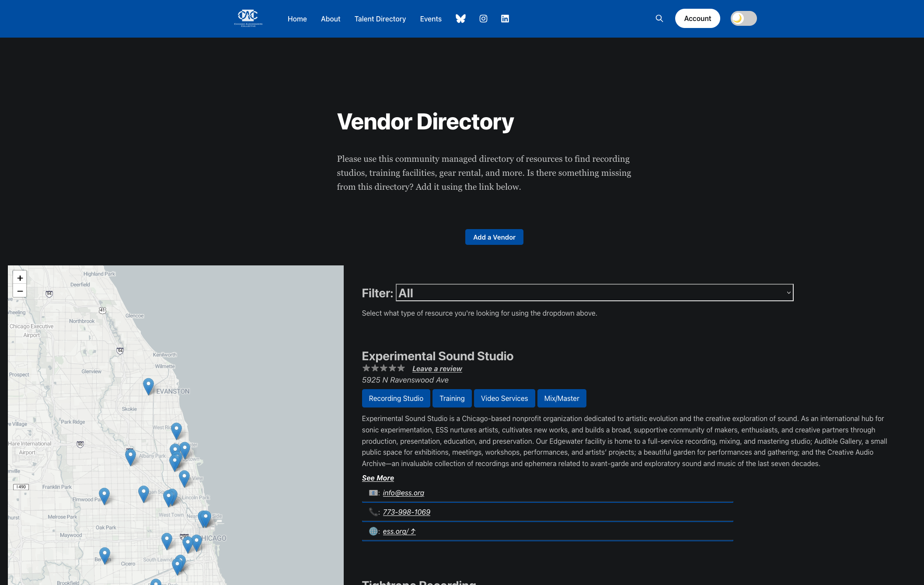924x585 pixels.
Task: Select the marker left of Logan Square label
Action: click(143, 494)
